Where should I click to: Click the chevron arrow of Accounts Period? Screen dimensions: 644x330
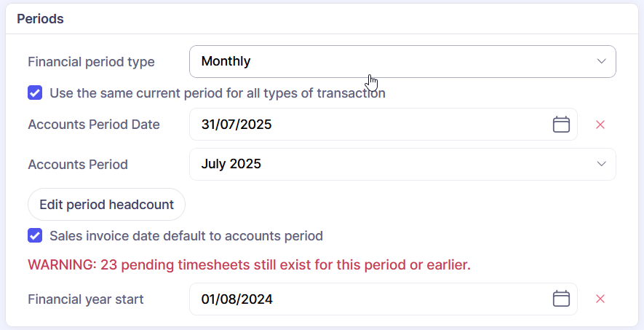pyautogui.click(x=601, y=164)
